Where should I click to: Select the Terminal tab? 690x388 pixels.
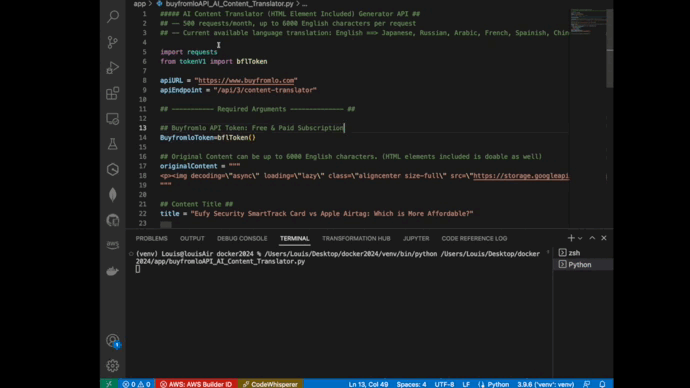coord(294,238)
